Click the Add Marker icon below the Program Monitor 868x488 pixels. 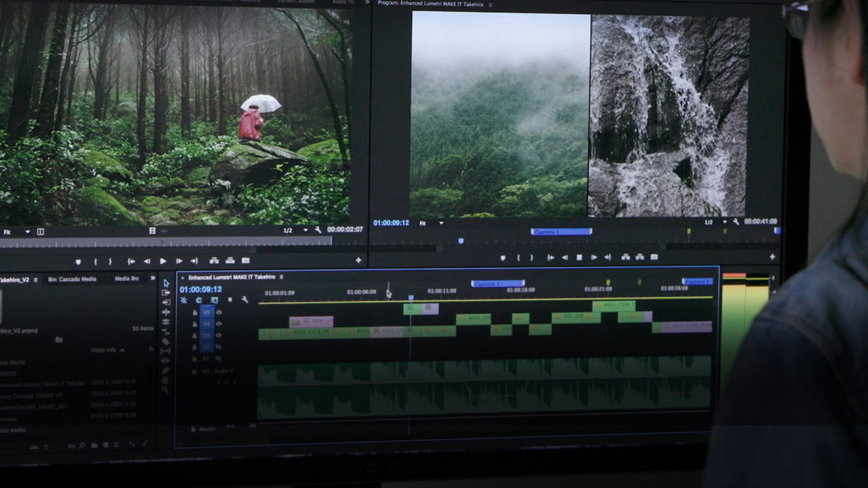coord(502,258)
